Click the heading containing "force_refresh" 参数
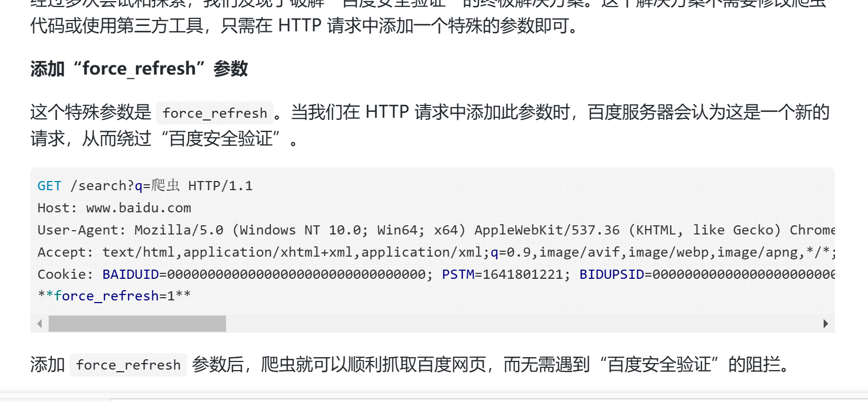 point(139,69)
